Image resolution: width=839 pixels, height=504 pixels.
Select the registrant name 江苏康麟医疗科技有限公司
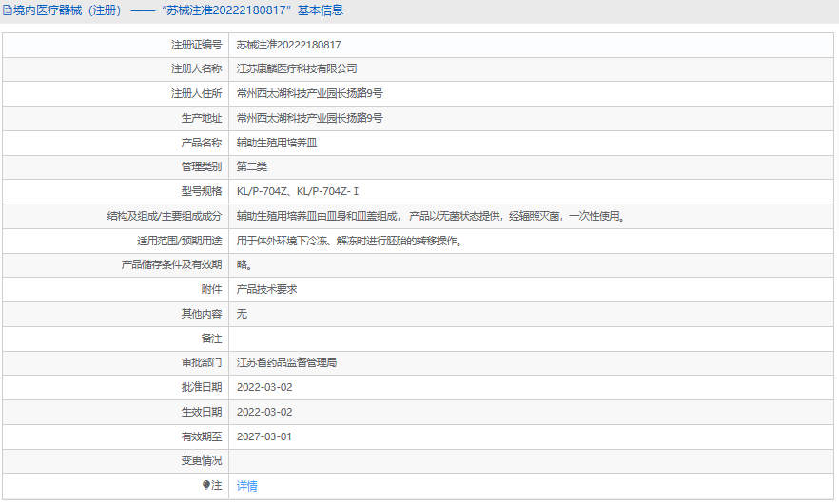point(297,69)
